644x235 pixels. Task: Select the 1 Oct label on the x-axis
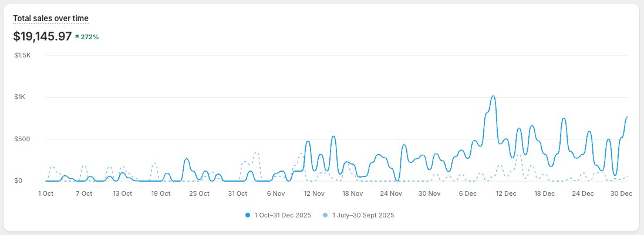[x=46, y=193]
